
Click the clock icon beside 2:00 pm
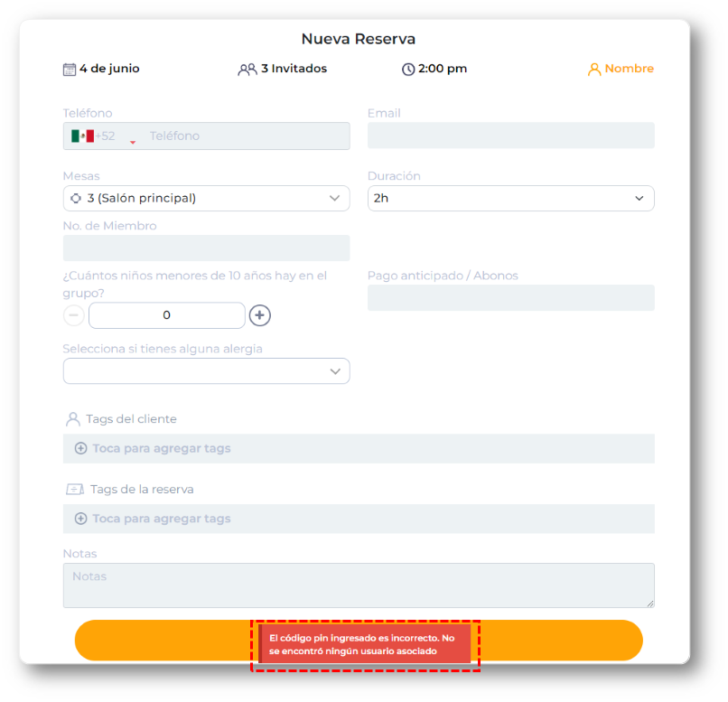tap(408, 69)
